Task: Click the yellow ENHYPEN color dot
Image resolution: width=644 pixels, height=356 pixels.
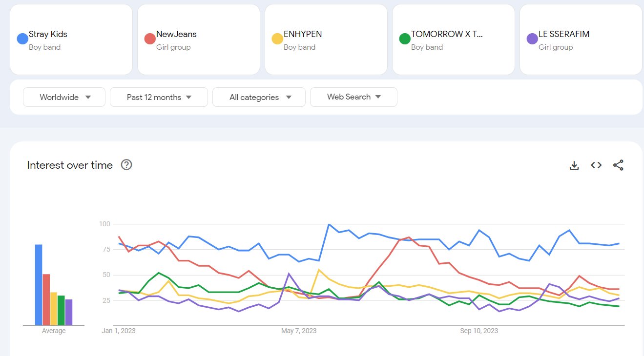Action: [x=277, y=39]
